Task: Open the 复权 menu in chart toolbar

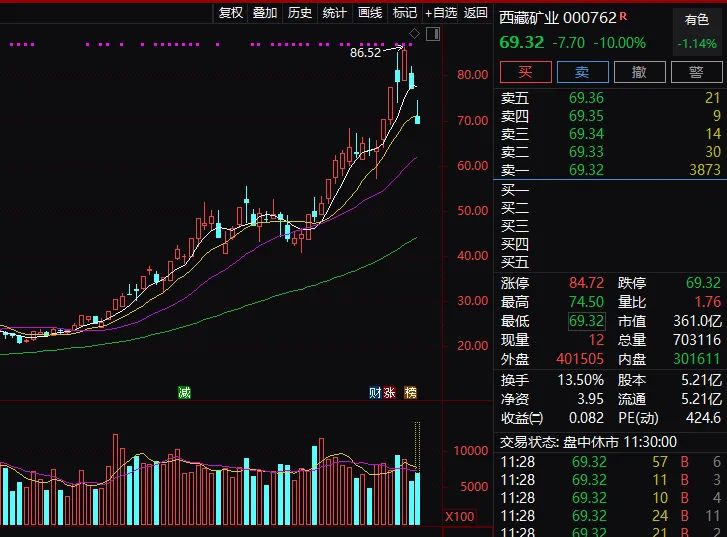Action: tap(230, 13)
